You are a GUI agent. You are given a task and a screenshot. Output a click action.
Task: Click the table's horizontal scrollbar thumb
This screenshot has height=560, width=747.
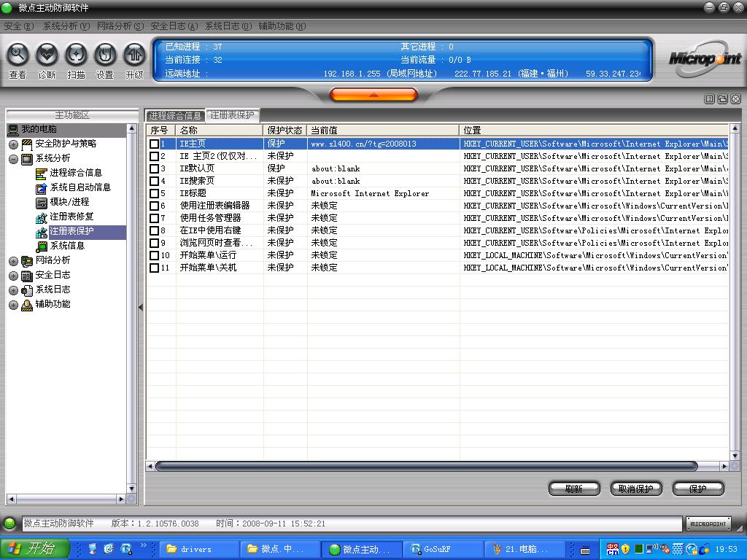pos(426,466)
